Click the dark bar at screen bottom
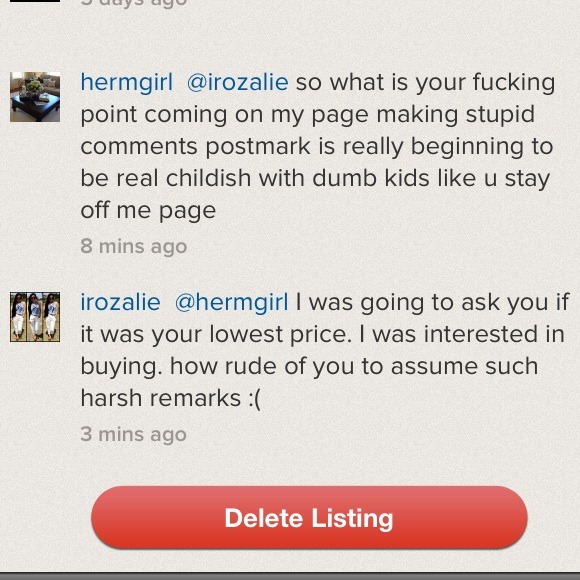The height and width of the screenshot is (580, 580). tap(290, 576)
